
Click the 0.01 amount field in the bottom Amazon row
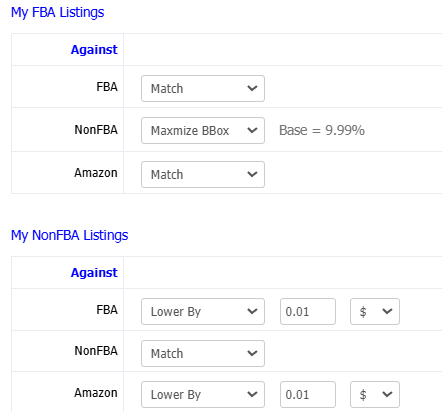(308, 394)
